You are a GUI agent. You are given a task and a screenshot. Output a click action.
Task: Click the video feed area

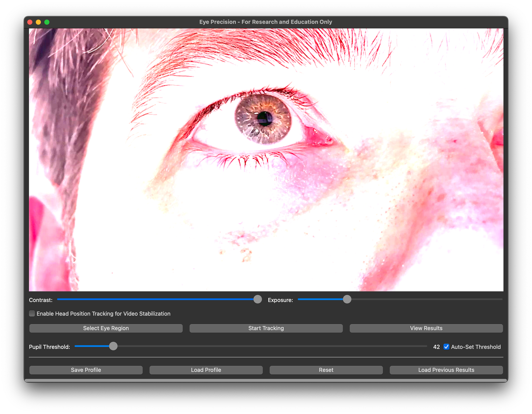click(266, 160)
